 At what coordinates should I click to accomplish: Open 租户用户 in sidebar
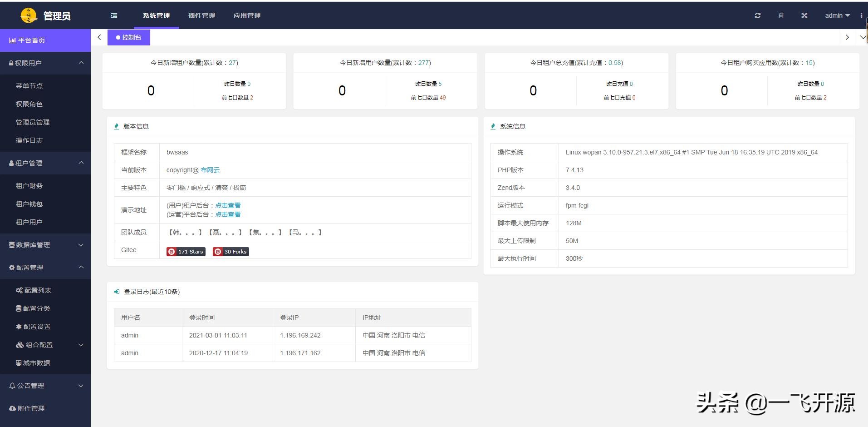(29, 222)
